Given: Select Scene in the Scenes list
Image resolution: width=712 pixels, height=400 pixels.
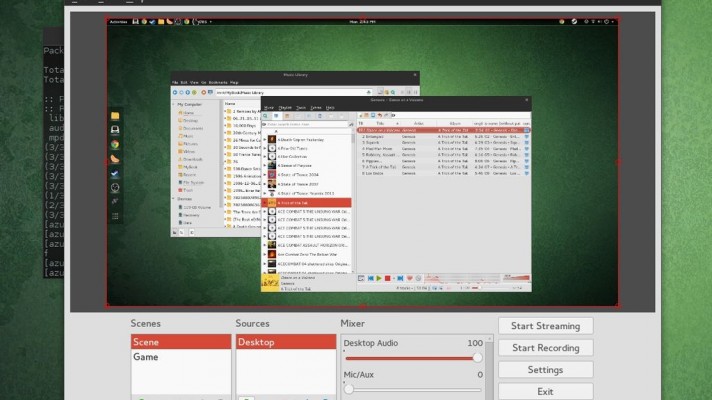Looking at the screenshot, I should [181, 342].
